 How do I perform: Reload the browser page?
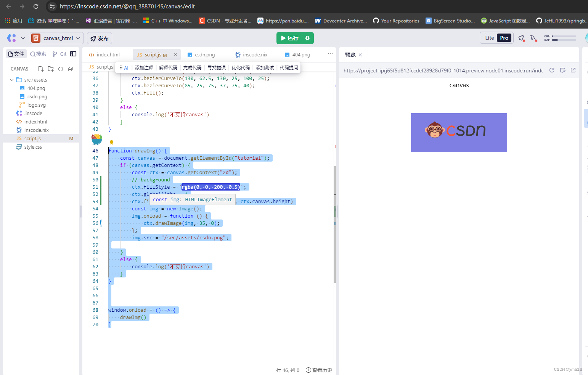[36, 6]
